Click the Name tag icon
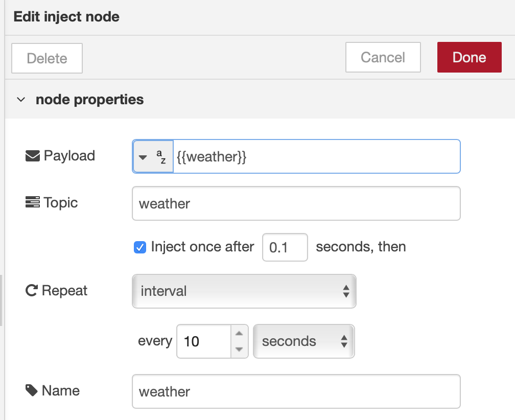This screenshot has width=515, height=420. pos(31,390)
